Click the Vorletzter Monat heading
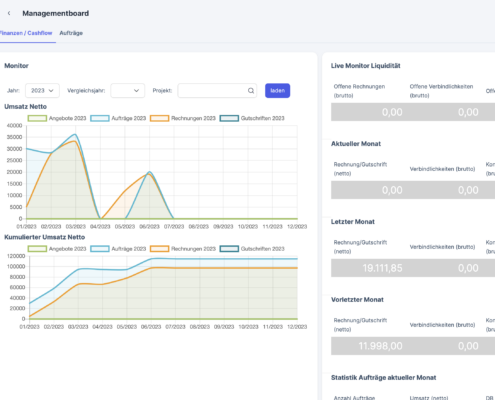495x400 pixels. coord(357,300)
